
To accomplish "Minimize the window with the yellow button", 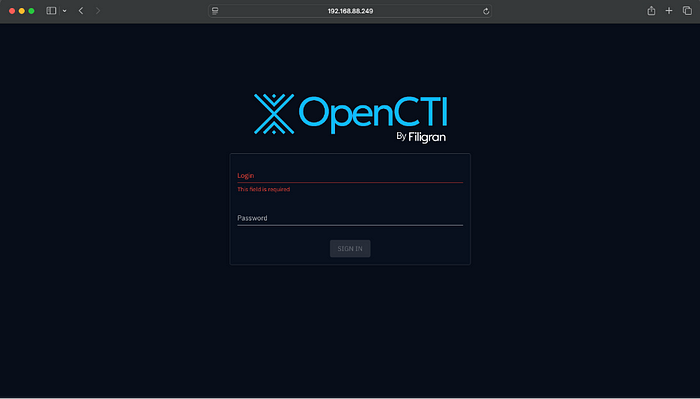I will click(x=21, y=11).
